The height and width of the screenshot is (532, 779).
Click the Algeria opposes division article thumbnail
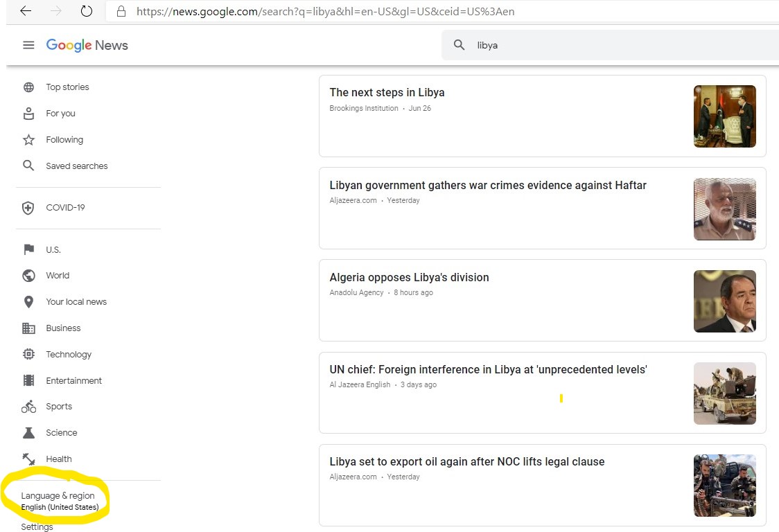725,301
